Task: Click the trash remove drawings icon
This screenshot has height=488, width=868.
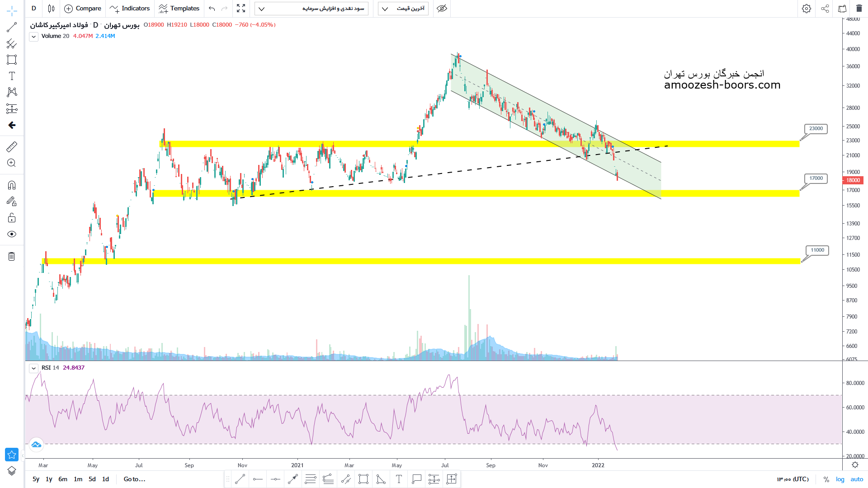Action: (12, 257)
